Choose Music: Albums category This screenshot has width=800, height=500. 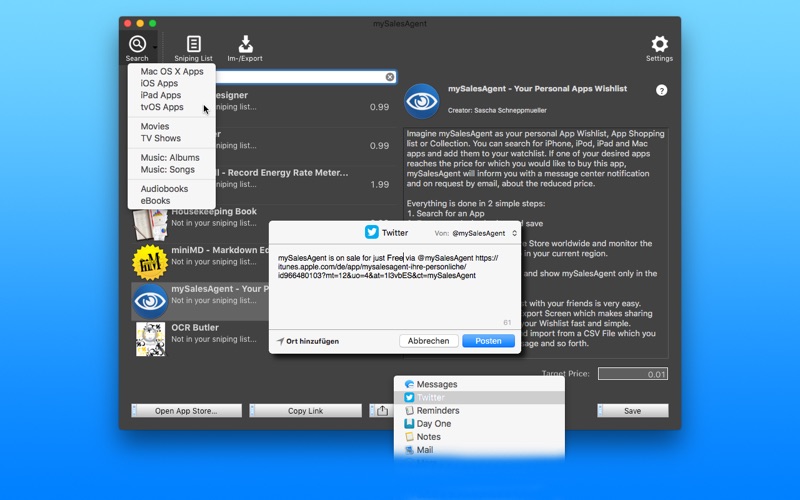point(172,157)
